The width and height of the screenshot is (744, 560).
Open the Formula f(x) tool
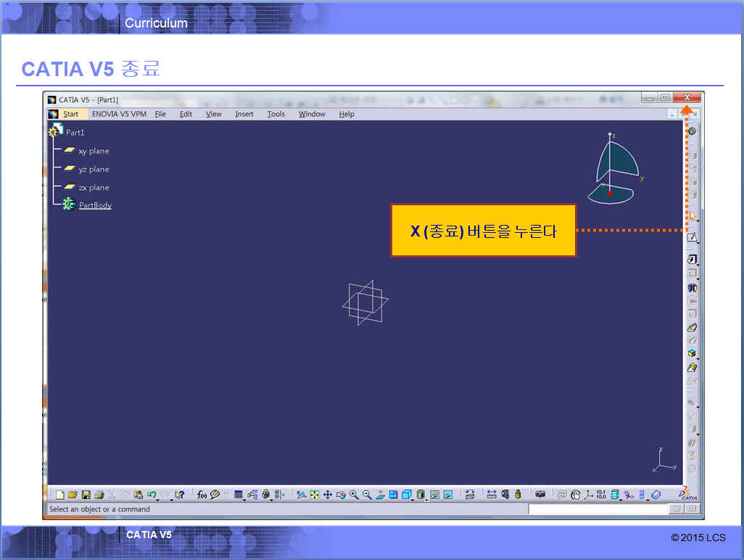pos(202,495)
